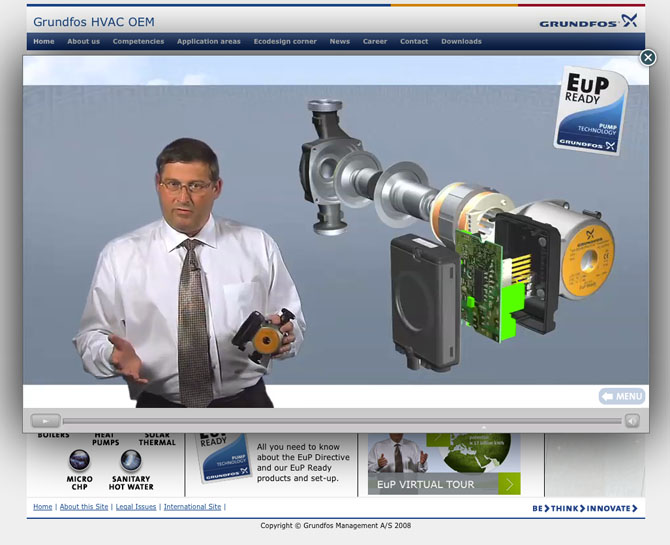Open the Legal Issues footer link
This screenshot has width=670, height=545.
136,507
